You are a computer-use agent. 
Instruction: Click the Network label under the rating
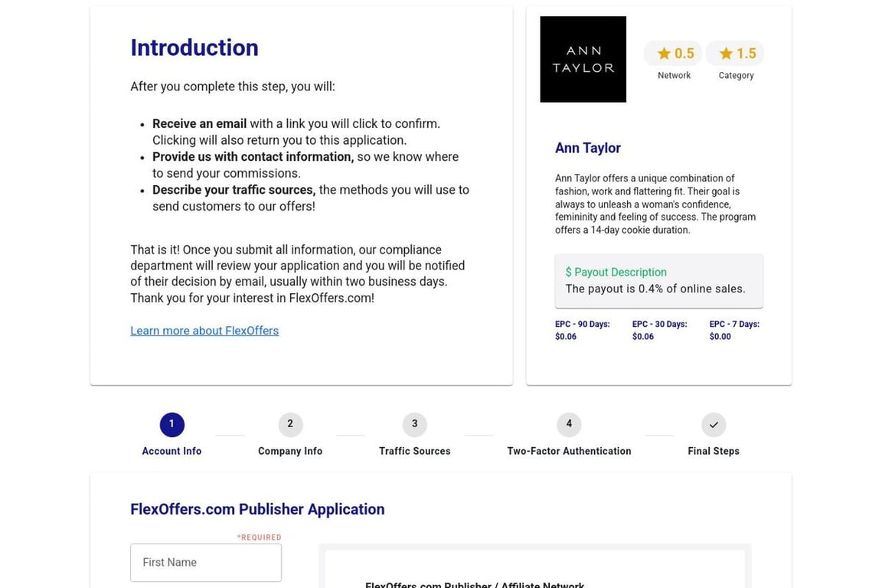tap(674, 75)
